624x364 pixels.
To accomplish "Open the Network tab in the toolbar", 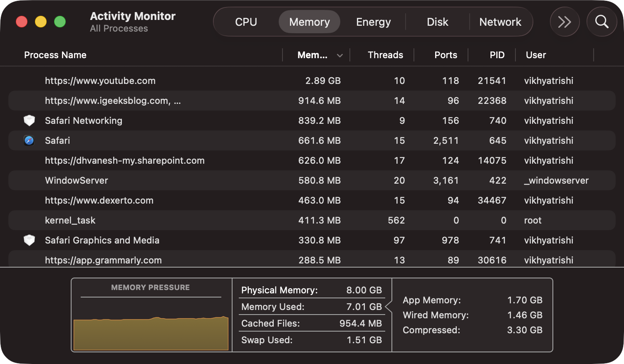I will [500, 22].
